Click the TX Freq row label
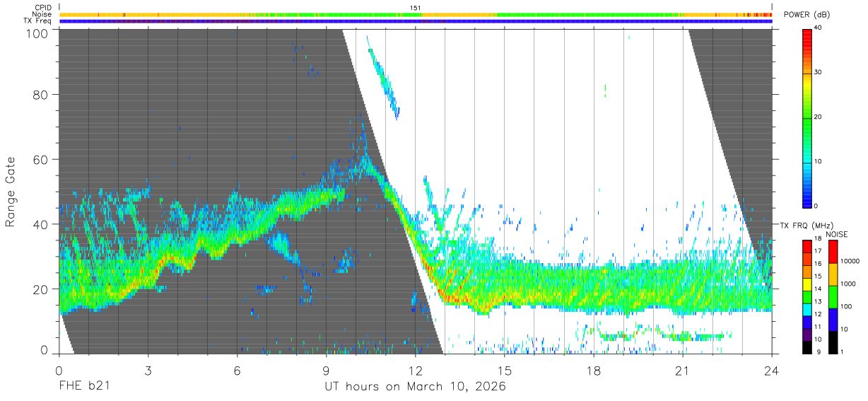Viewport: 868px width, 401px height. (x=38, y=21)
